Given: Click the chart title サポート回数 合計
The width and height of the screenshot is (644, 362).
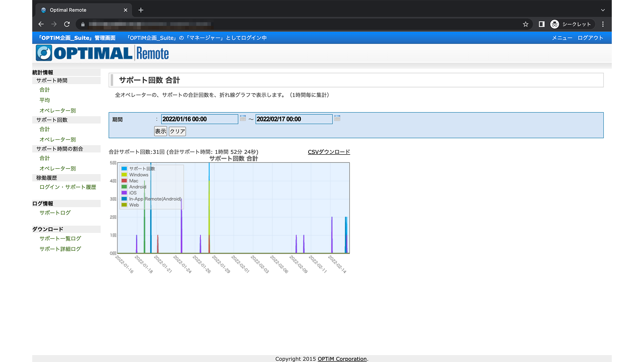Looking at the screenshot, I should [233, 159].
